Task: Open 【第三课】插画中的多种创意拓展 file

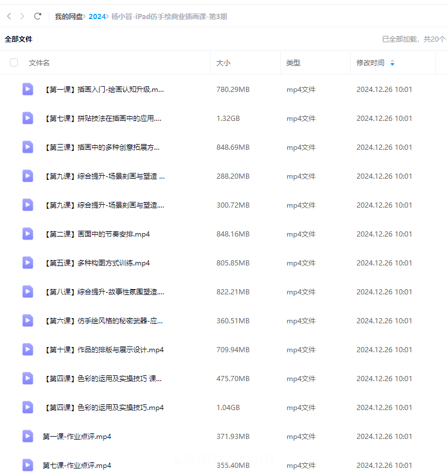Action: point(101,147)
